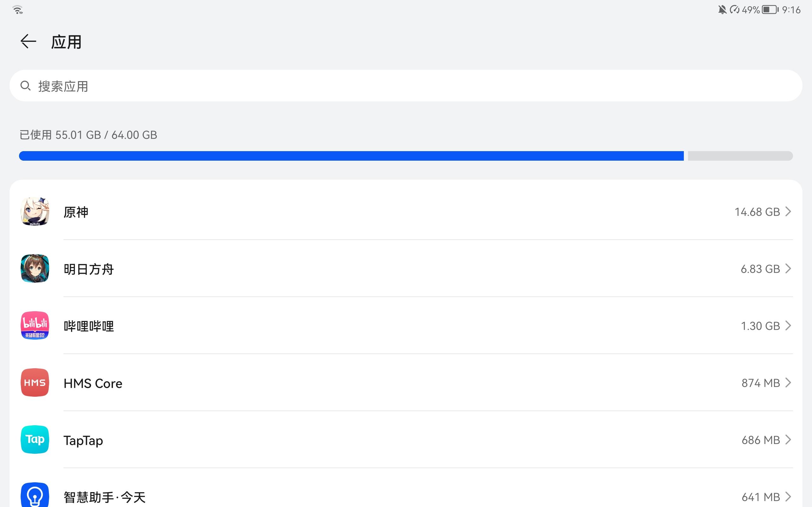Tap the muted notification bell icon

pyautogui.click(x=722, y=10)
